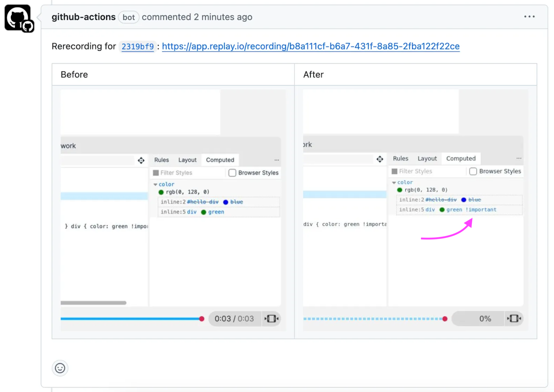Image resolution: width=554 pixels, height=392 pixels.
Task: Click the Filter Styles icon in Before panel
Action: click(156, 173)
